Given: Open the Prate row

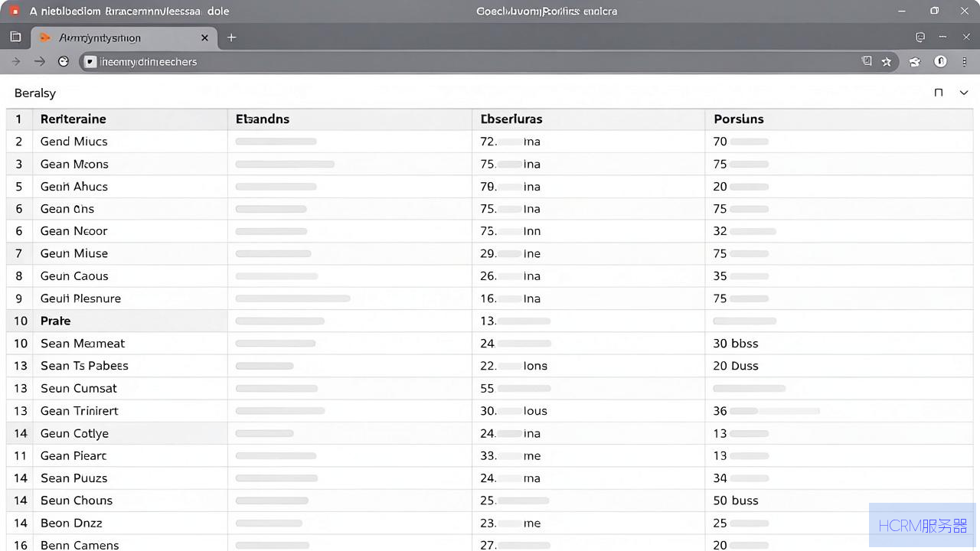Looking at the screenshot, I should (x=490, y=321).
